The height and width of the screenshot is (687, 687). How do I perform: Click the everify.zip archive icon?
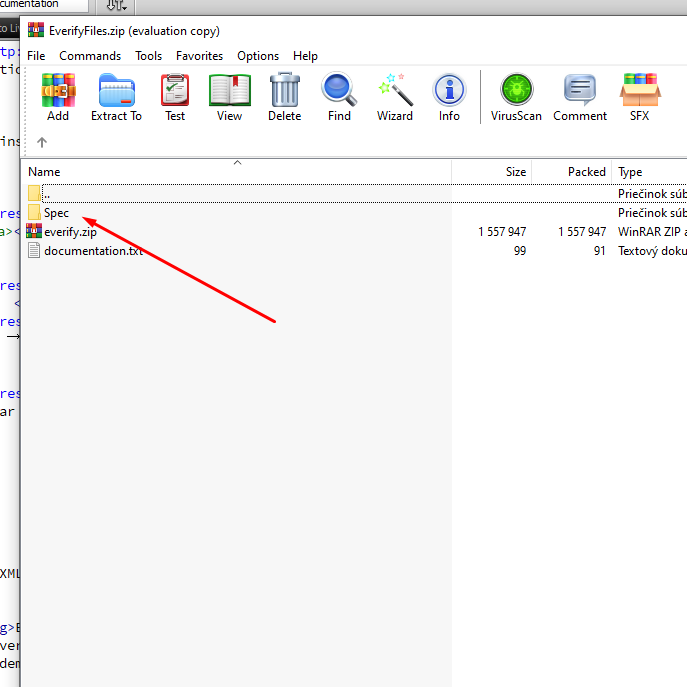[34, 231]
